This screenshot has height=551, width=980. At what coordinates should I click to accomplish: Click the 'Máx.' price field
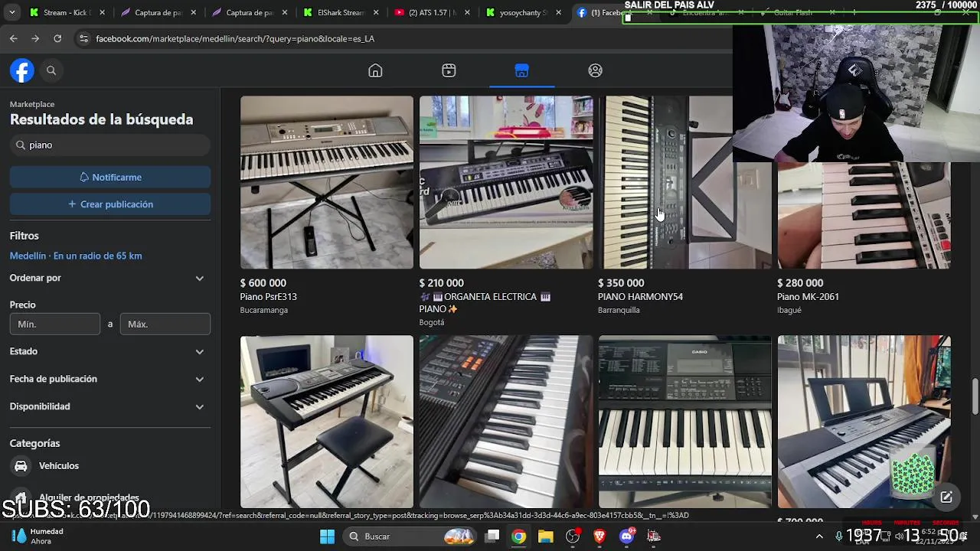pos(165,324)
